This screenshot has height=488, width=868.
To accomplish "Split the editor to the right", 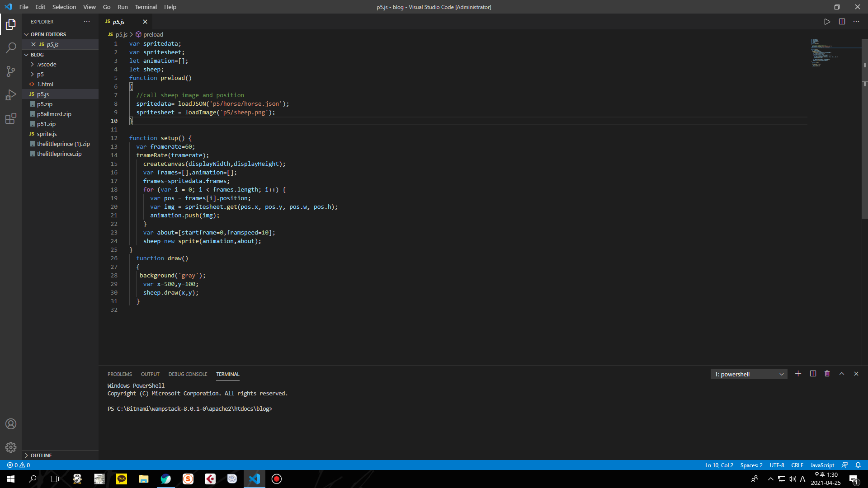I will [842, 22].
